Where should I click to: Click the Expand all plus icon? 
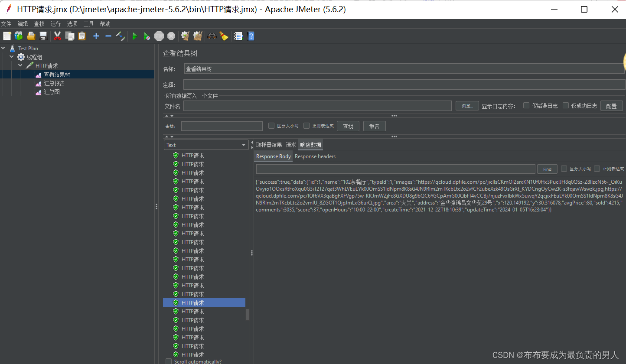coord(96,36)
